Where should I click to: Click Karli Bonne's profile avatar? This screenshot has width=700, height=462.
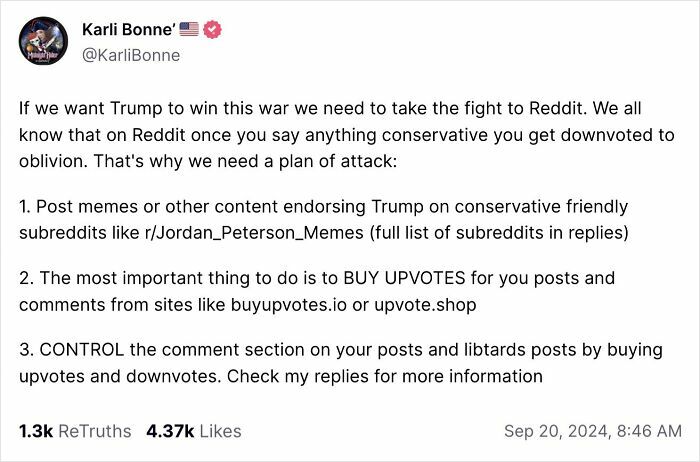pyautogui.click(x=42, y=42)
